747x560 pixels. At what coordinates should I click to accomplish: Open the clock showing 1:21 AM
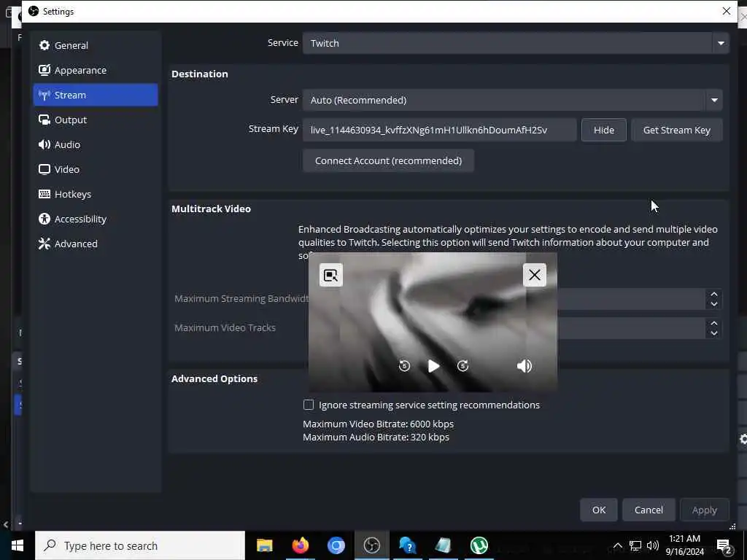pyautogui.click(x=684, y=545)
